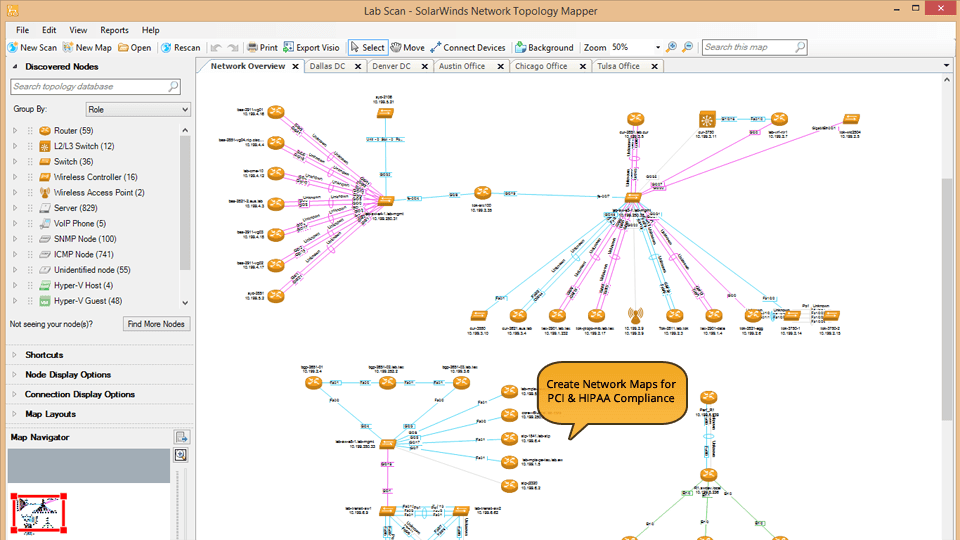The width and height of the screenshot is (960, 540).
Task: Select the ICMP Node (741) row
Action: [x=83, y=254]
